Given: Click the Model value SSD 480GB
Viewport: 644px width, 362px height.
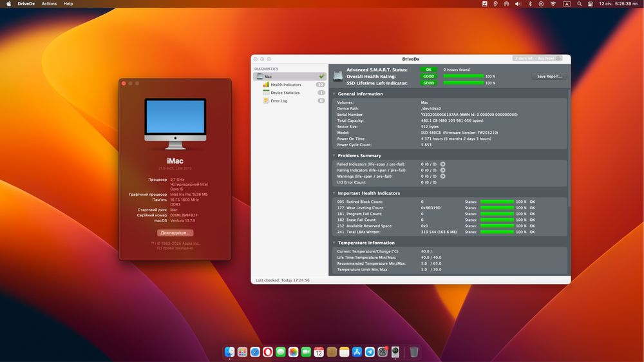Looking at the screenshot, I should click(459, 133).
